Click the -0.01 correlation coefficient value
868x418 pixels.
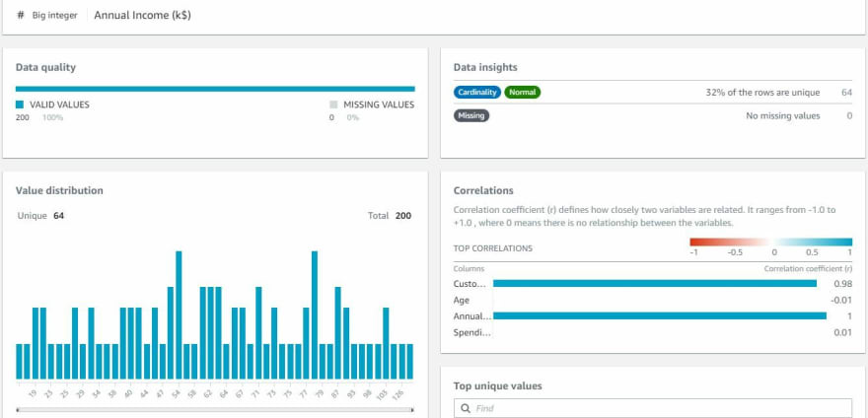tap(841, 300)
